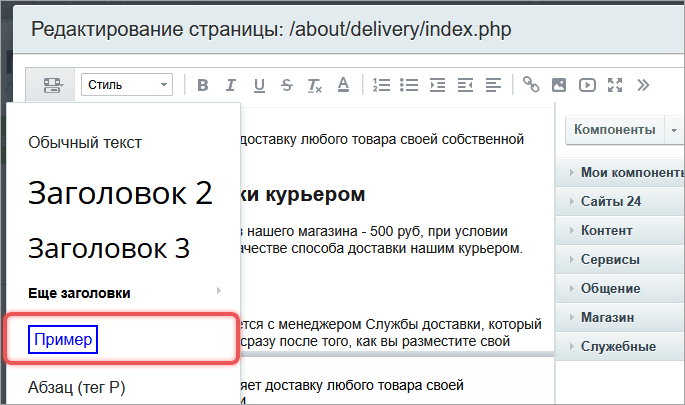Click the text mentioning 500 руб

(375, 231)
